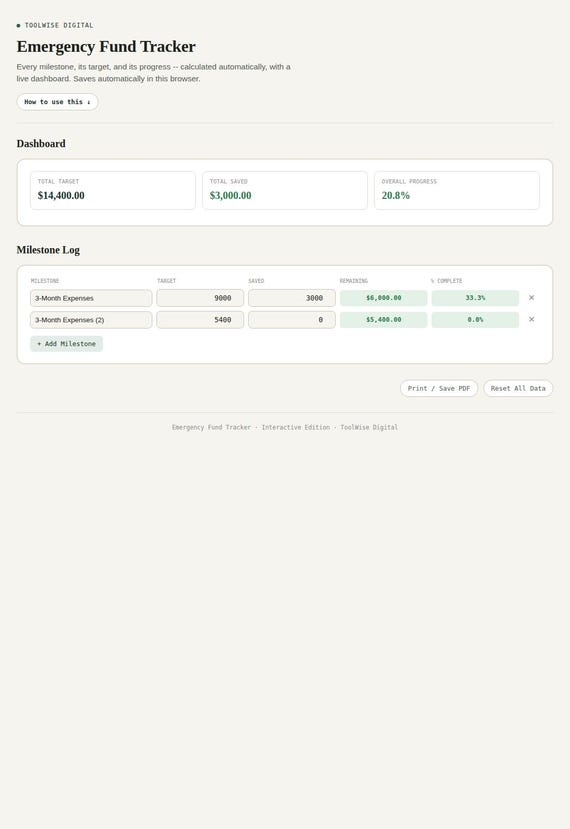
Task: Focus the saved field showing 0
Action: coord(292,320)
